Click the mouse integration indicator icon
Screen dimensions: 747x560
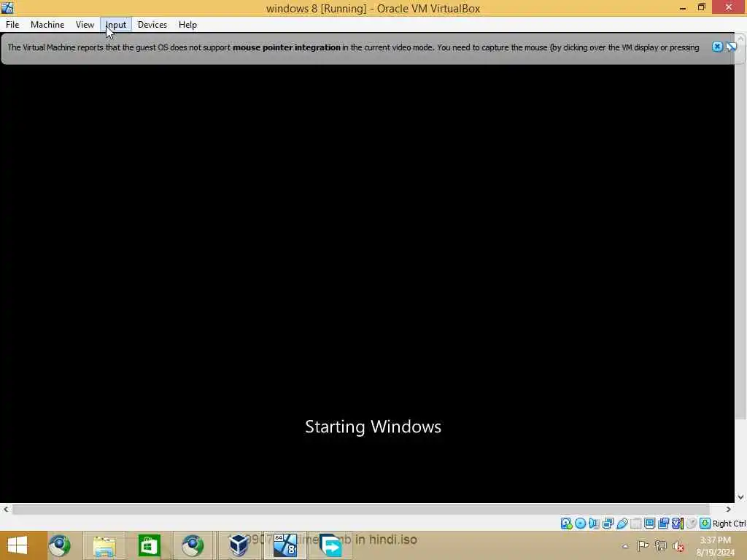692,524
